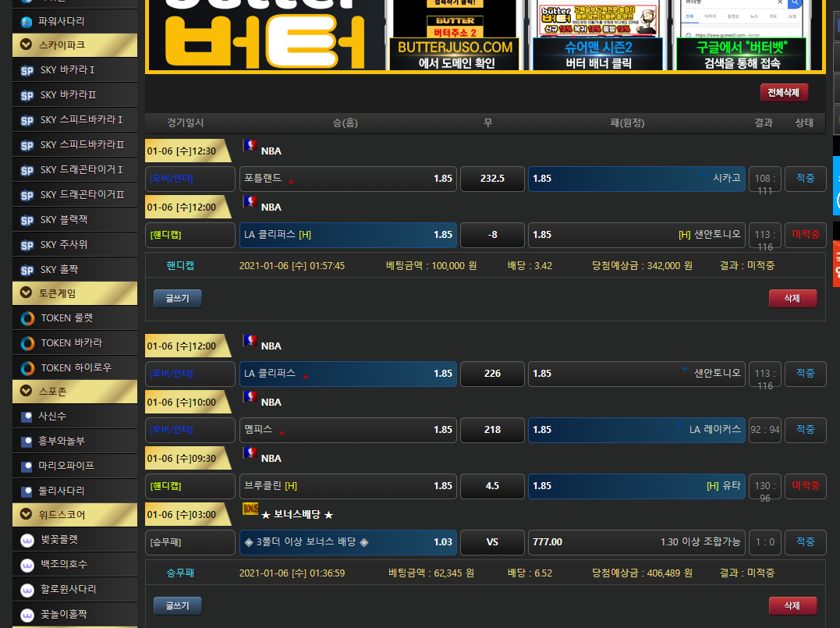Click the SP icon beside SKY 바카라 I
This screenshot has width=840, height=628.
(x=27, y=70)
